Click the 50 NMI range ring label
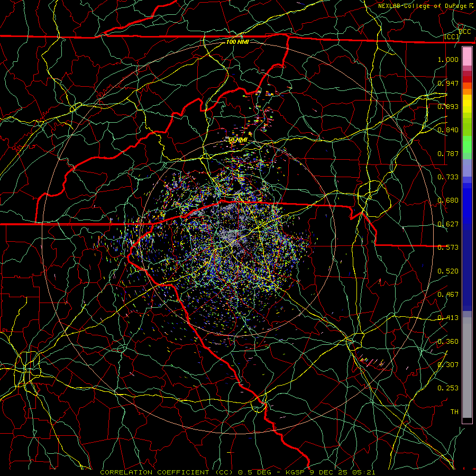 tap(237, 140)
